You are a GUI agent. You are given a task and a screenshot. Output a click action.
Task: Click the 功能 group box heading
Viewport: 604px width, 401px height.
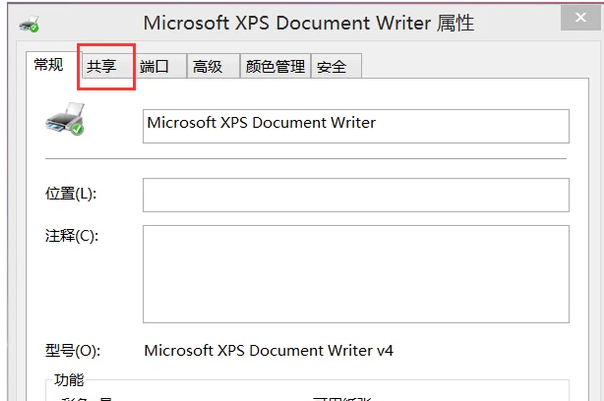tap(70, 380)
